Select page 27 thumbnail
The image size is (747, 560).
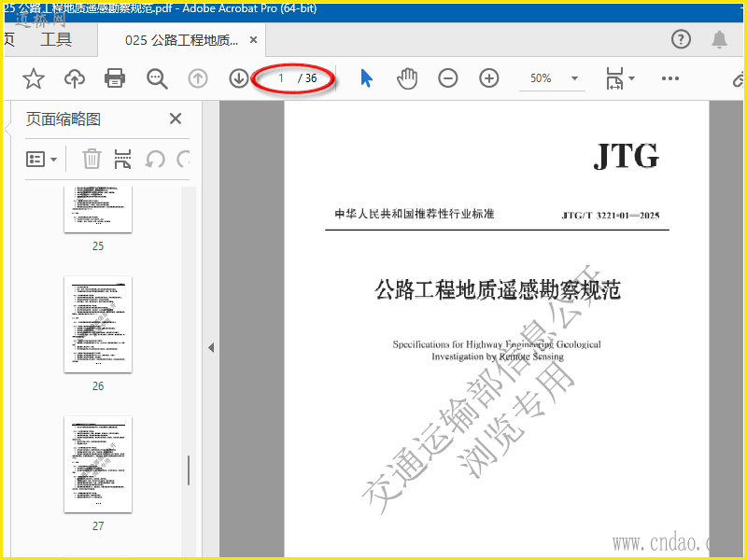point(98,464)
